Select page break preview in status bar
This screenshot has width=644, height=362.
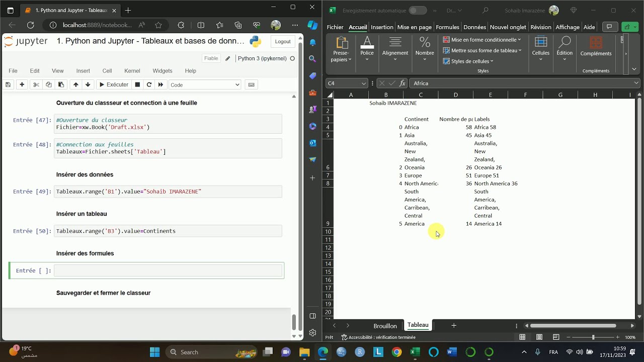(556, 337)
